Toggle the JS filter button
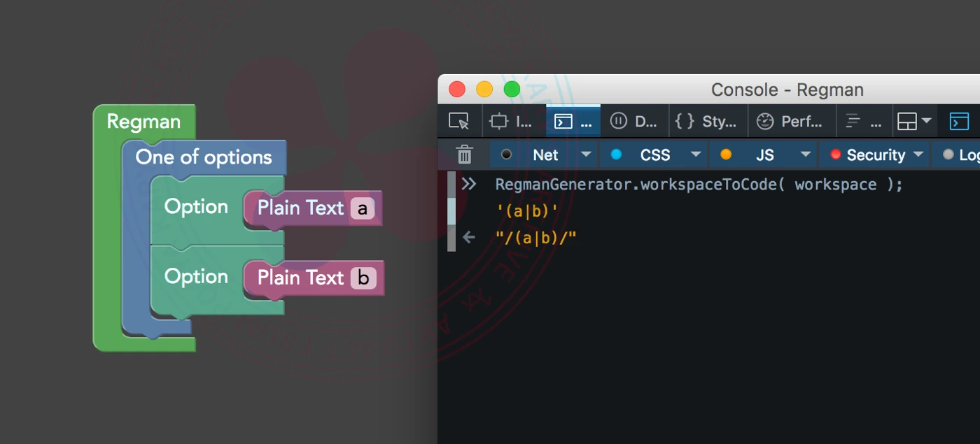The image size is (980, 444). pos(756,155)
